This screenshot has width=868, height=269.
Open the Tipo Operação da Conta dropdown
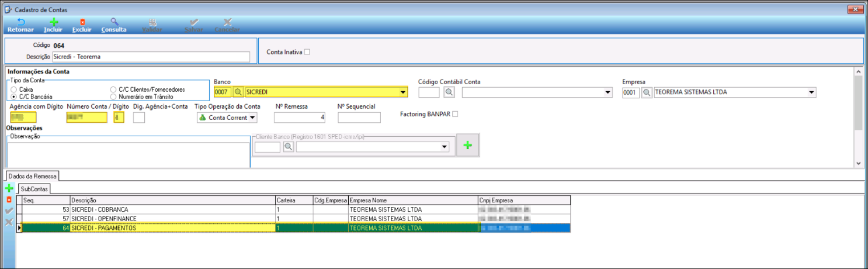252,118
